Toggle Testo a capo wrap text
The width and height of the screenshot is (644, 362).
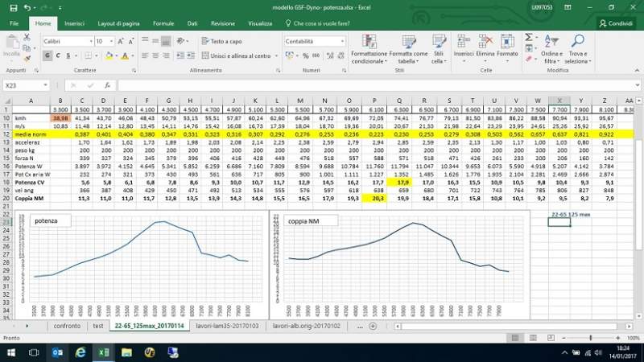coord(222,42)
